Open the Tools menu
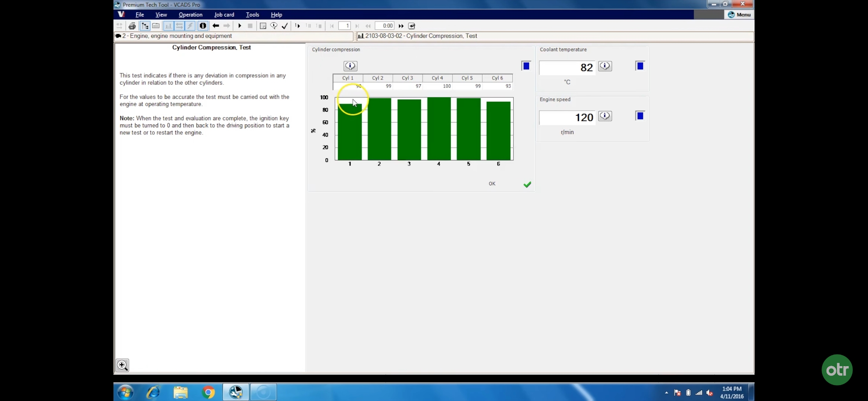Image resolution: width=868 pixels, height=401 pixels. click(252, 15)
